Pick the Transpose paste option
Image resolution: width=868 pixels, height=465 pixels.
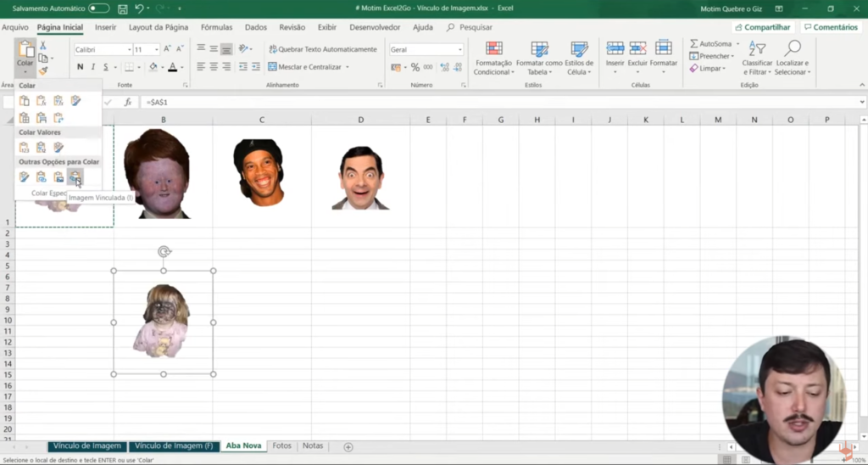(x=58, y=117)
